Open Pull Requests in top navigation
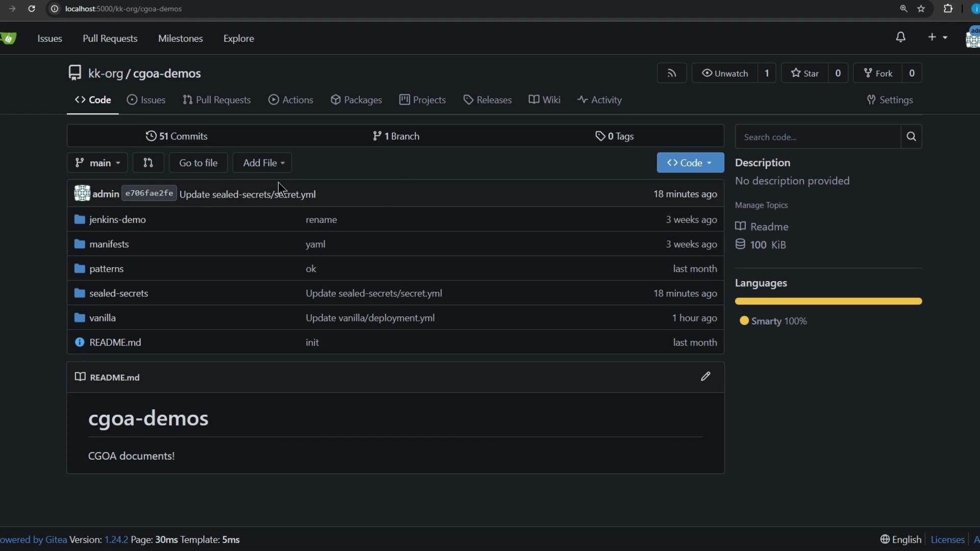The height and width of the screenshot is (551, 980). pos(110,38)
